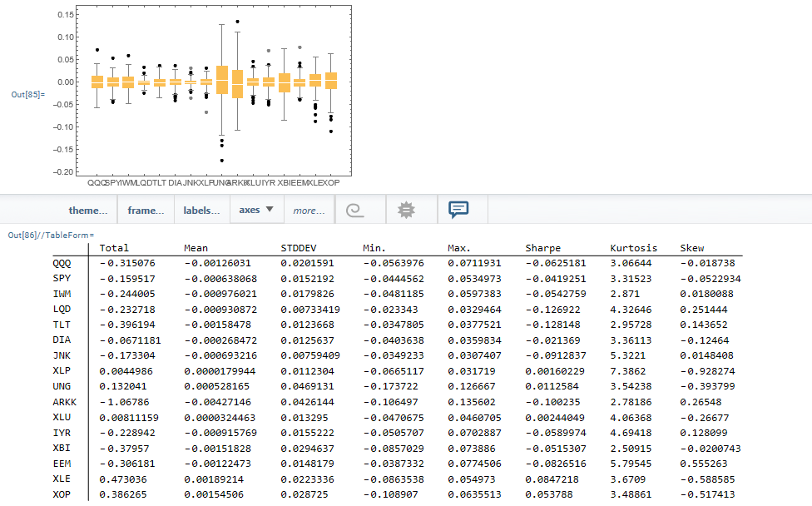This screenshot has height=506, width=812.
Task: Click the 0.15 y-axis tick label
Action: pos(66,14)
